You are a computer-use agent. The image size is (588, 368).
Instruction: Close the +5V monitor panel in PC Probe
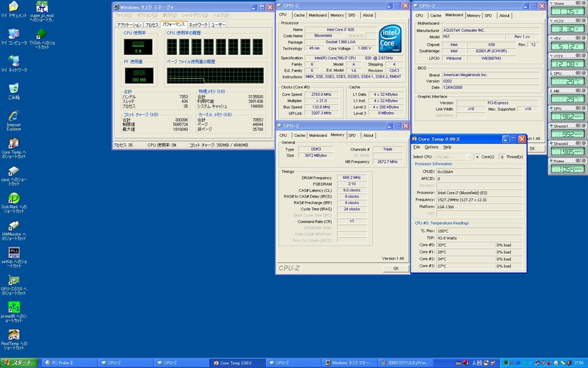point(583,38)
